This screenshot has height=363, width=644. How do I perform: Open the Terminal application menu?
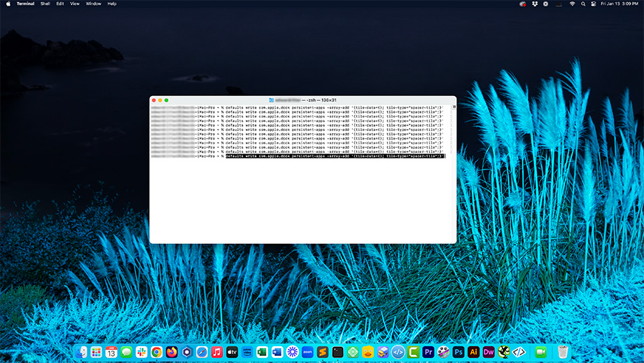tap(25, 4)
